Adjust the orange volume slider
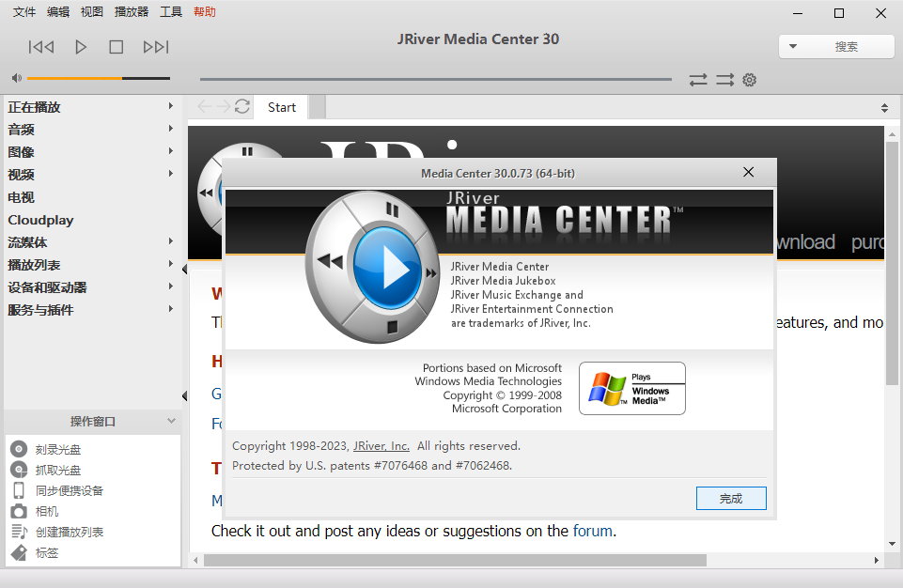Image resolution: width=903 pixels, height=588 pixels. pyautogui.click(x=98, y=78)
